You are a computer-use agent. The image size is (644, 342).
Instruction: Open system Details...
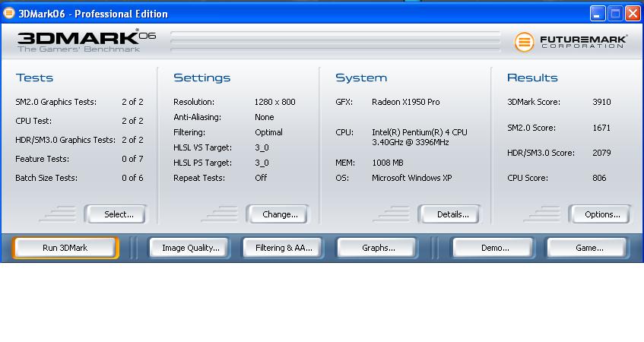[449, 214]
